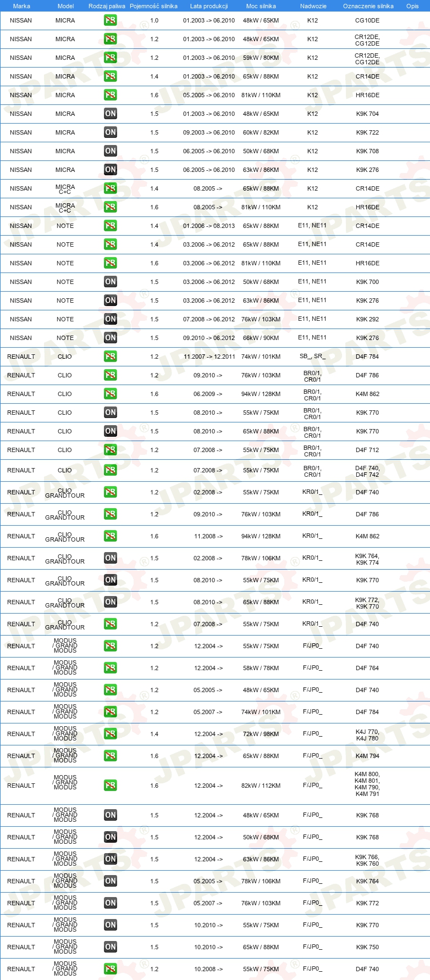The image size is (430, 980).
Task: Select engine code cell D4F 712
Action: click(367, 450)
